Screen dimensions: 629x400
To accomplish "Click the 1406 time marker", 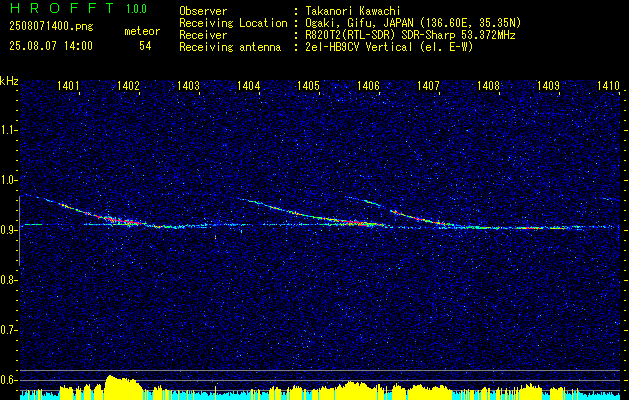I will (x=368, y=85).
